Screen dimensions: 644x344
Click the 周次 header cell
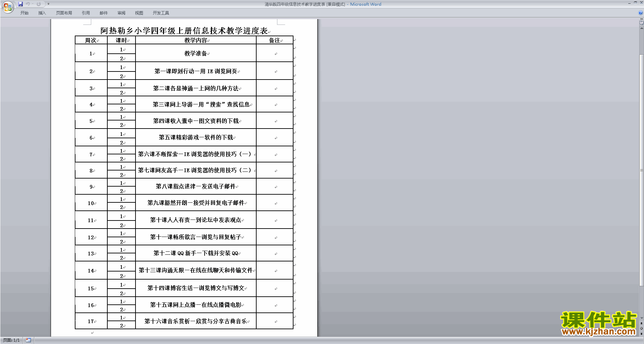click(x=91, y=40)
